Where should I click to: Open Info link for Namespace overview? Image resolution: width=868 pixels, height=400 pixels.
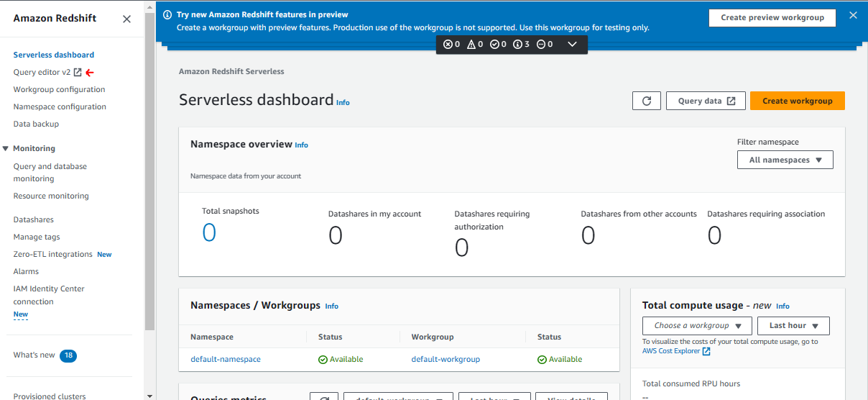coord(302,145)
